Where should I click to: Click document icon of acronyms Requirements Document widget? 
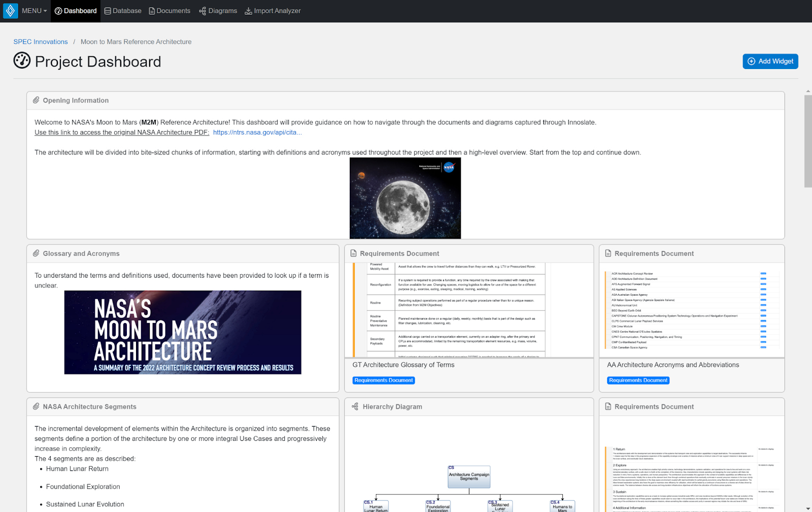pyautogui.click(x=608, y=253)
